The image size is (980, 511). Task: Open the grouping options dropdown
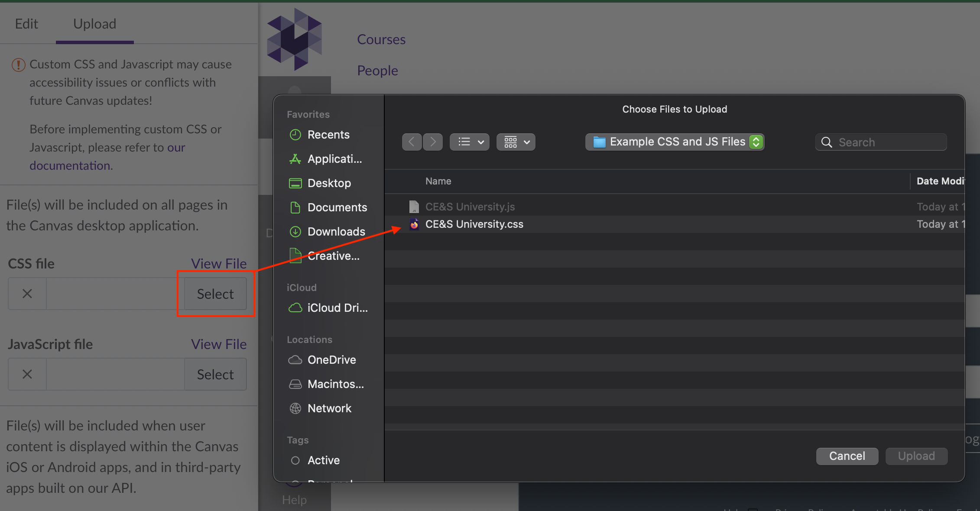516,142
